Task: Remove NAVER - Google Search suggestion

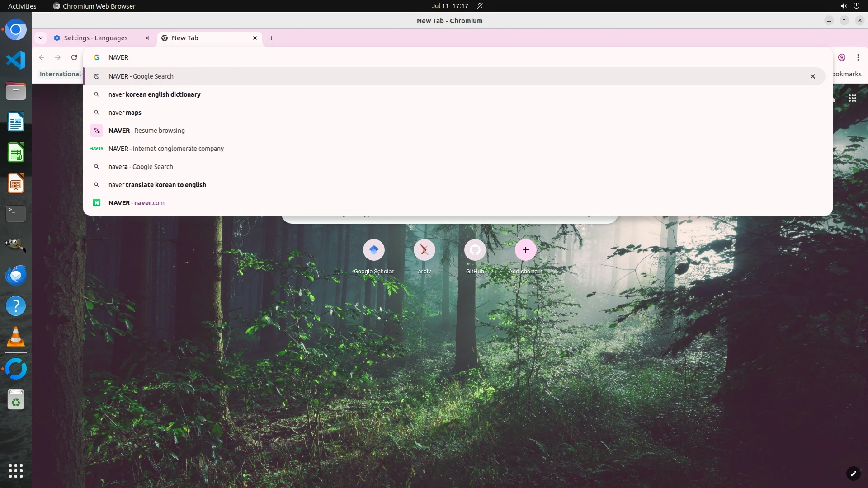Action: [x=812, y=76]
